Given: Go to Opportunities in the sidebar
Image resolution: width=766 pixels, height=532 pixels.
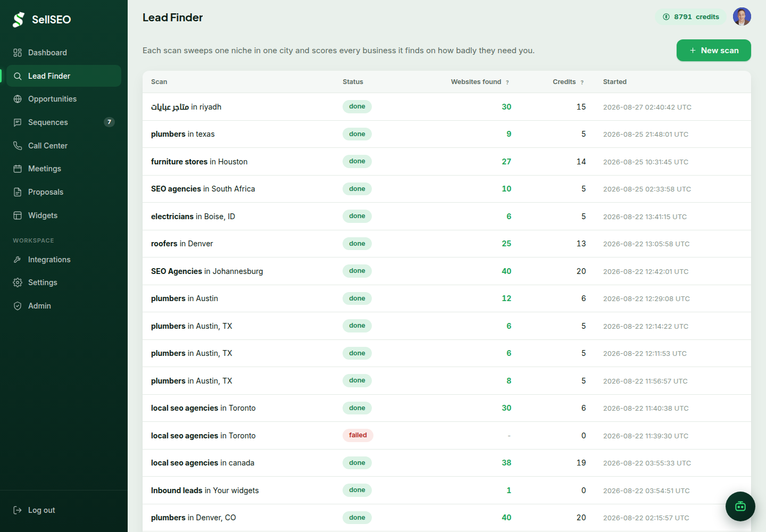Looking at the screenshot, I should [64, 99].
